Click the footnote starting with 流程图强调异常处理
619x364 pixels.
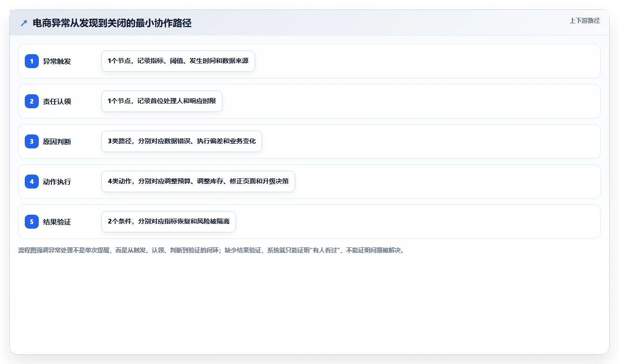pyautogui.click(x=211, y=250)
